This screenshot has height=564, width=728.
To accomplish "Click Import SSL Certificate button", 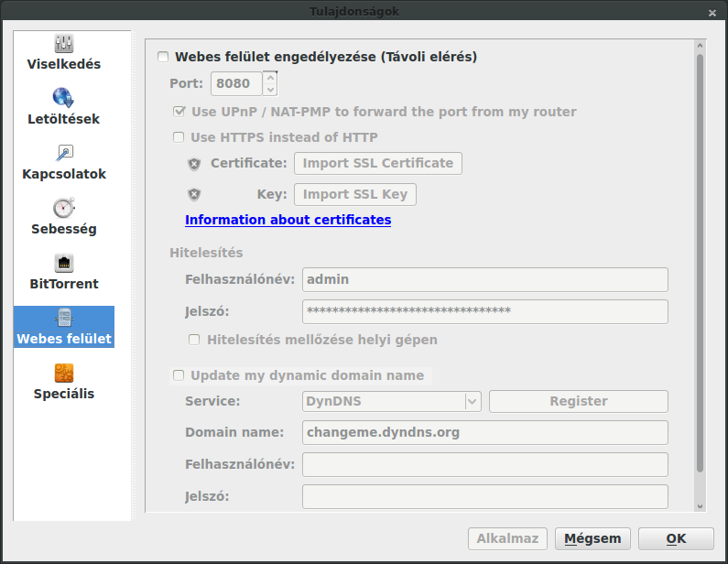I will tap(378, 163).
